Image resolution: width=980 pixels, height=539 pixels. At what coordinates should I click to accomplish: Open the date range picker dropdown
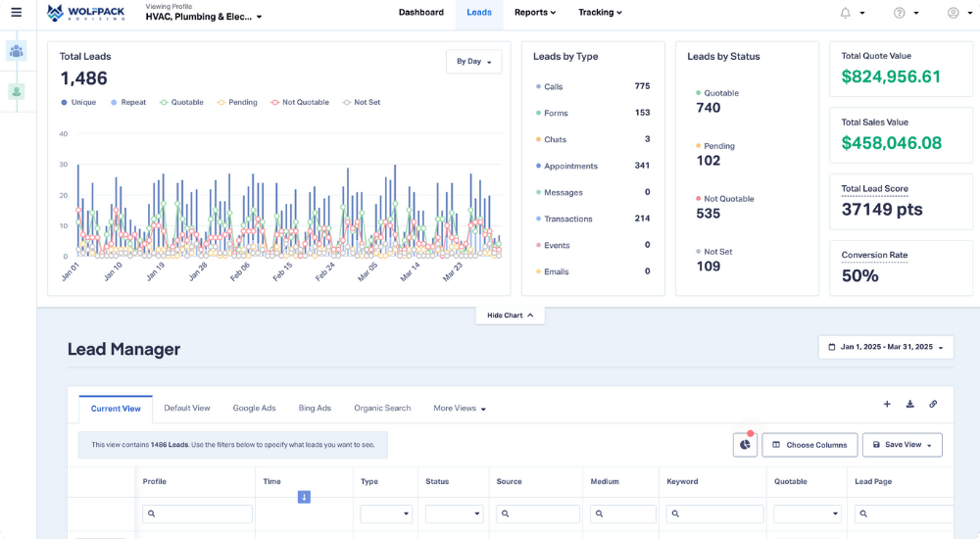(x=886, y=347)
